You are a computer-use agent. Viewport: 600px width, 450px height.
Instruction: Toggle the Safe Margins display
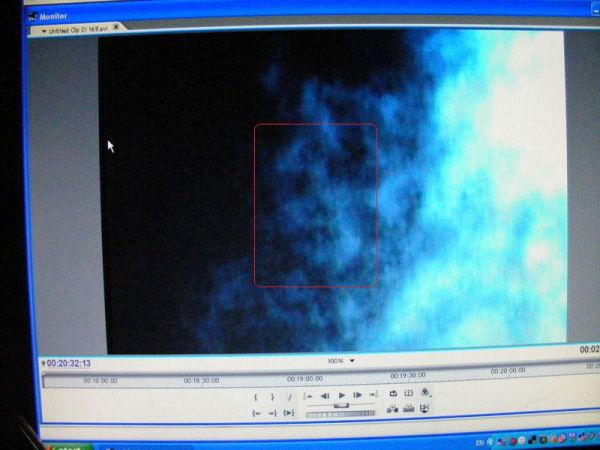click(408, 394)
